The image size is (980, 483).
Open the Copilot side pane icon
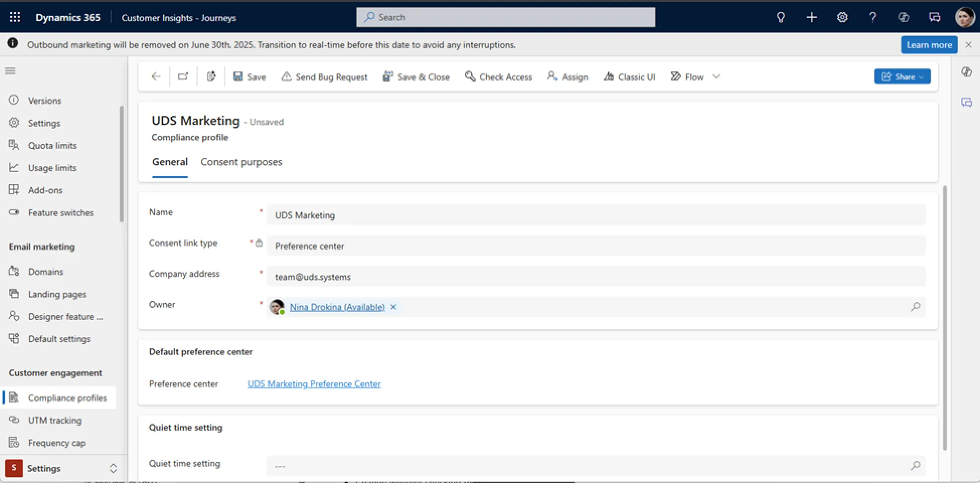(966, 71)
